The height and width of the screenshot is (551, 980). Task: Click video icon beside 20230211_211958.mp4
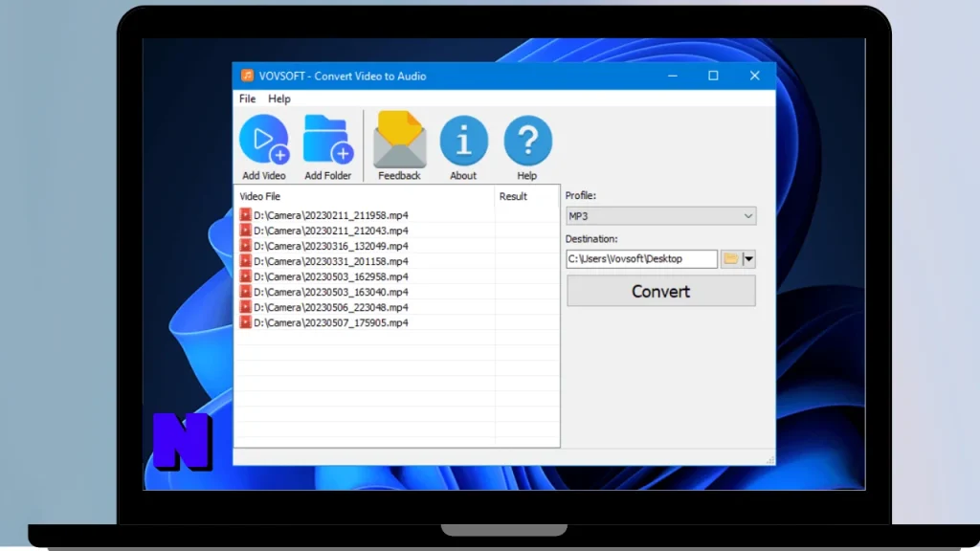click(x=245, y=215)
